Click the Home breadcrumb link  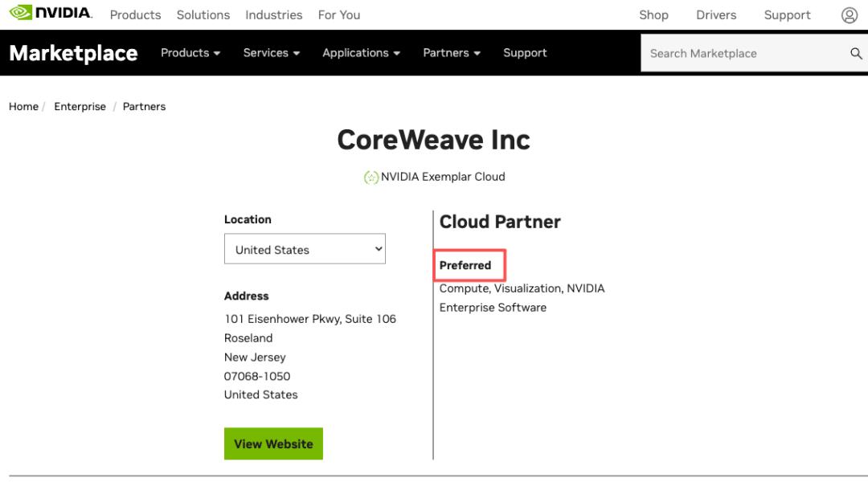click(24, 106)
